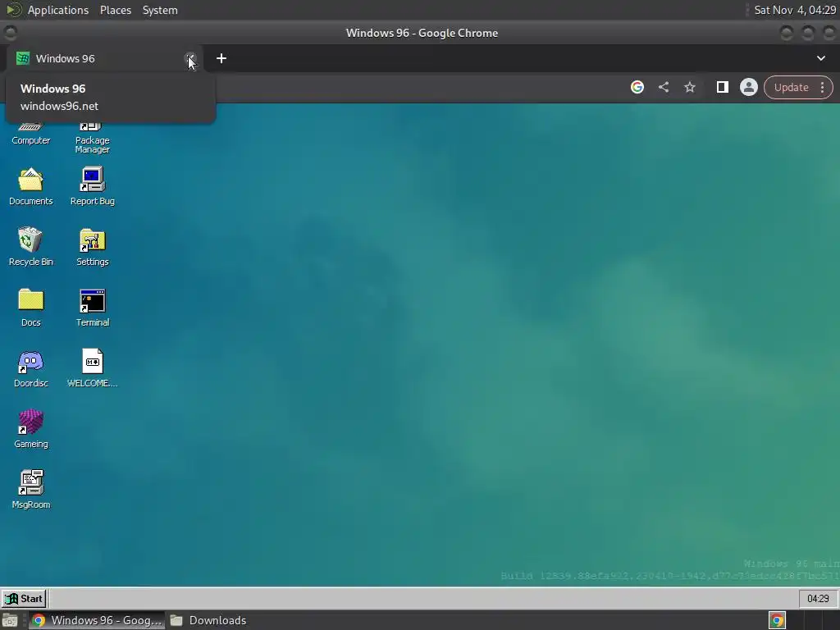
Task: Click the Chrome icon in bottom panel tray
Action: [777, 620]
